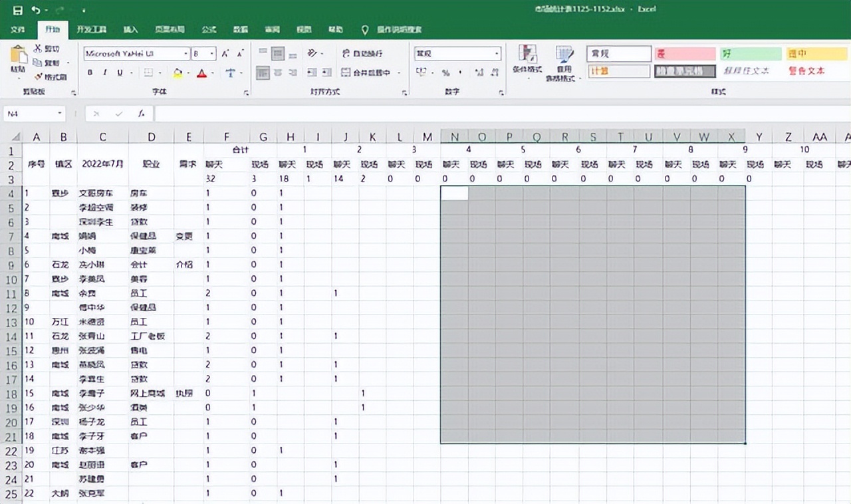The width and height of the screenshot is (851, 504).
Task: Open Customize Quick Access Toolbar menu
Action: click(84, 11)
